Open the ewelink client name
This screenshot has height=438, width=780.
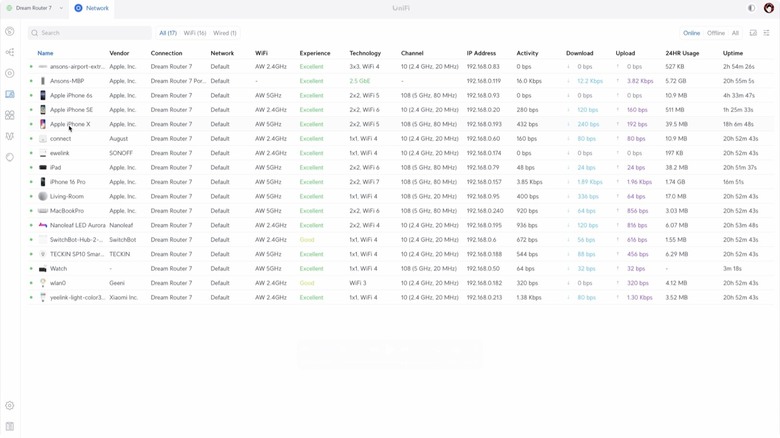tap(59, 153)
